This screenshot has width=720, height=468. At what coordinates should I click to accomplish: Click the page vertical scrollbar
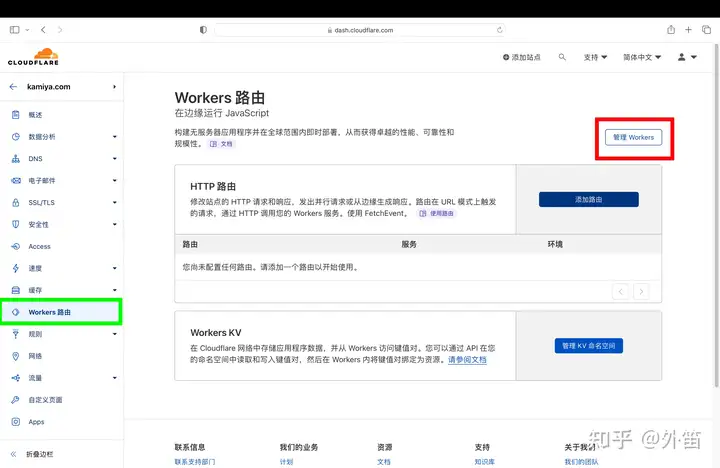[717, 216]
